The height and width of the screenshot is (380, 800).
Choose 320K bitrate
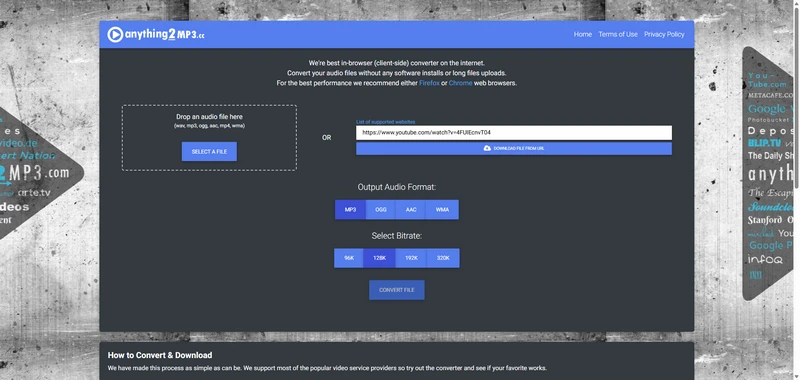(x=443, y=258)
